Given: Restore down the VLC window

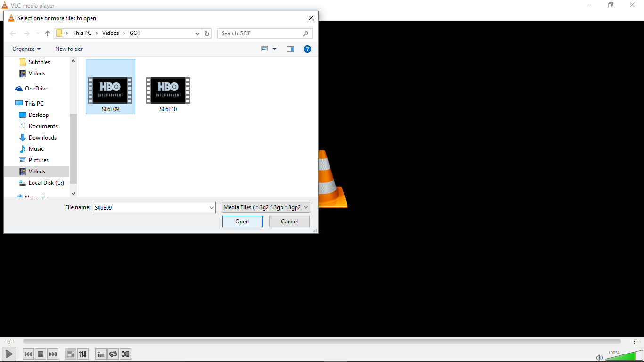Looking at the screenshot, I should point(611,5).
